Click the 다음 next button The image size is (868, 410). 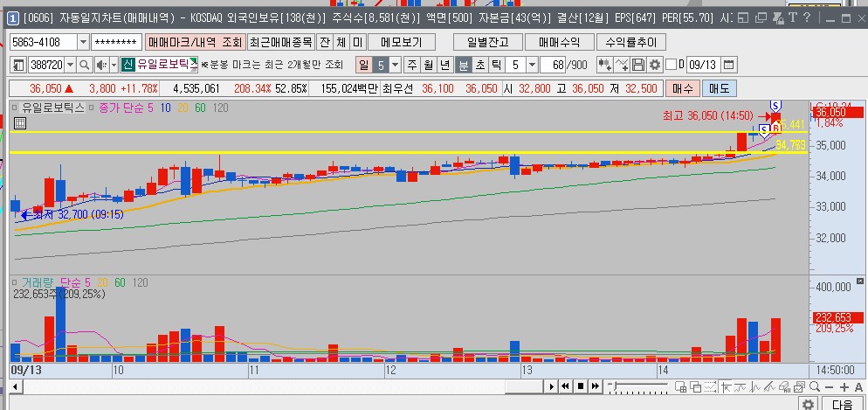[843, 404]
